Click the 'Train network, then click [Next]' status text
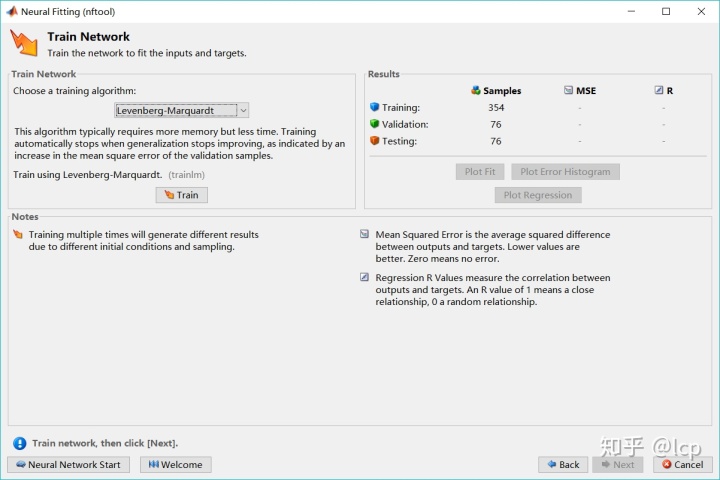Viewport: 720px width, 480px height. click(105, 443)
